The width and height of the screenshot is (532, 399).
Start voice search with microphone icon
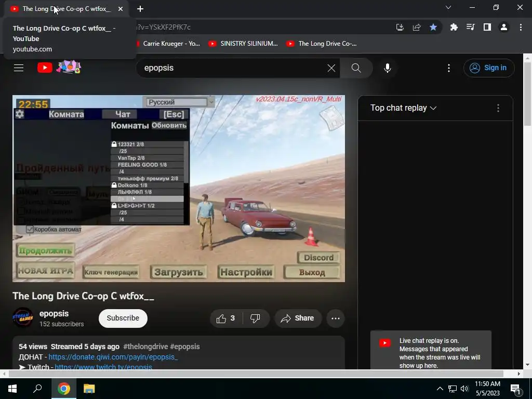[x=388, y=68]
